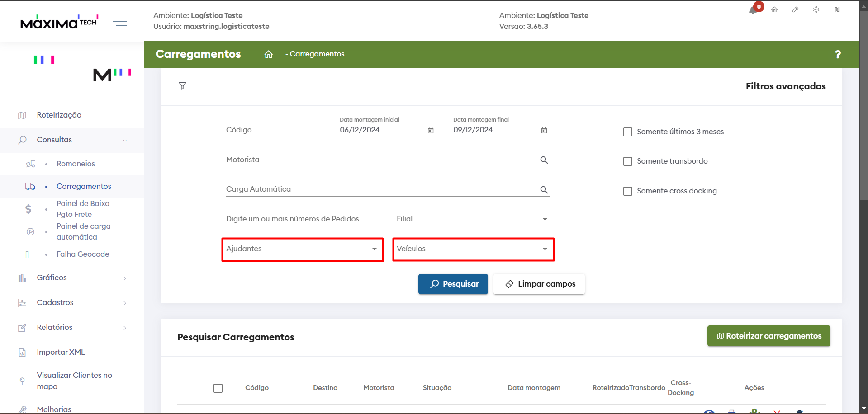
Task: Check the Somente transbordo option
Action: click(x=628, y=161)
